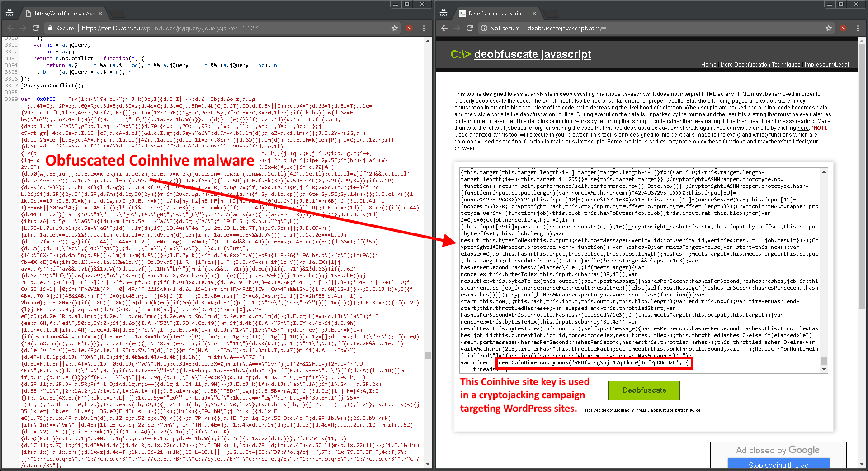Bookmark deobfuscatejavascript.com with the star
The height and width of the screenshot is (471, 868).
pos(829,28)
